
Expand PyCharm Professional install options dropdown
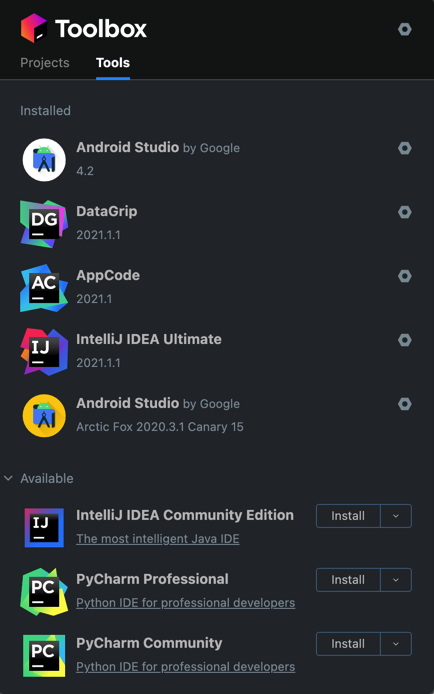[396, 580]
